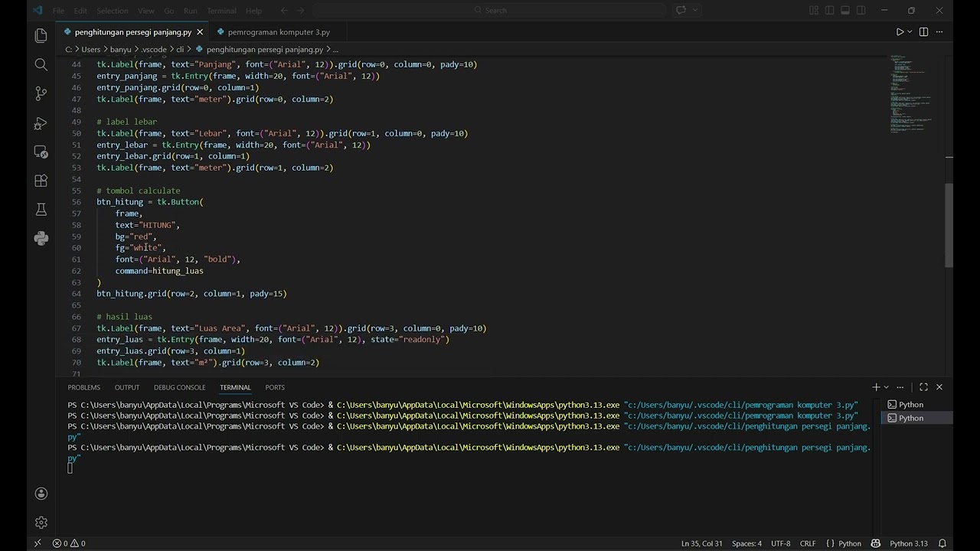Open the Selection menu
Image resolution: width=980 pixels, height=551 pixels.
(x=113, y=11)
